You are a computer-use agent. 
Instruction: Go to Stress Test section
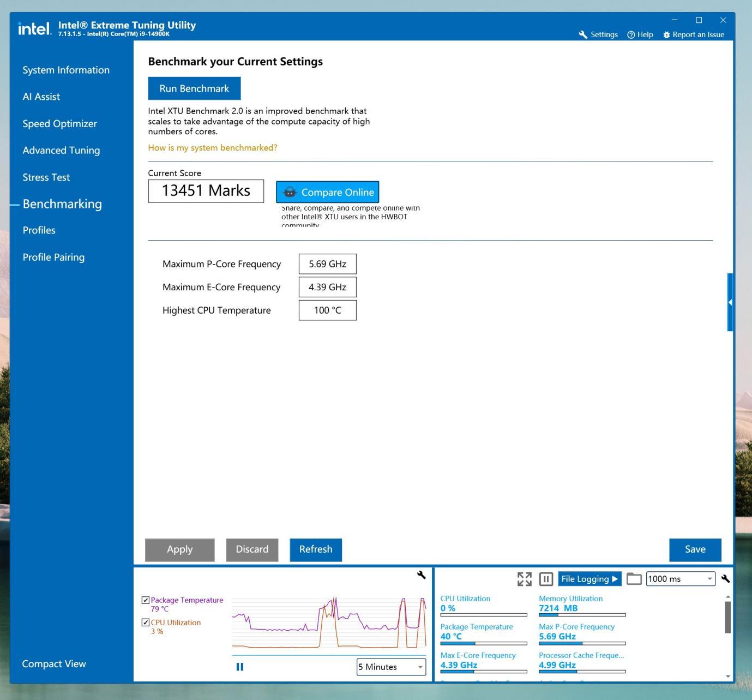tap(46, 177)
